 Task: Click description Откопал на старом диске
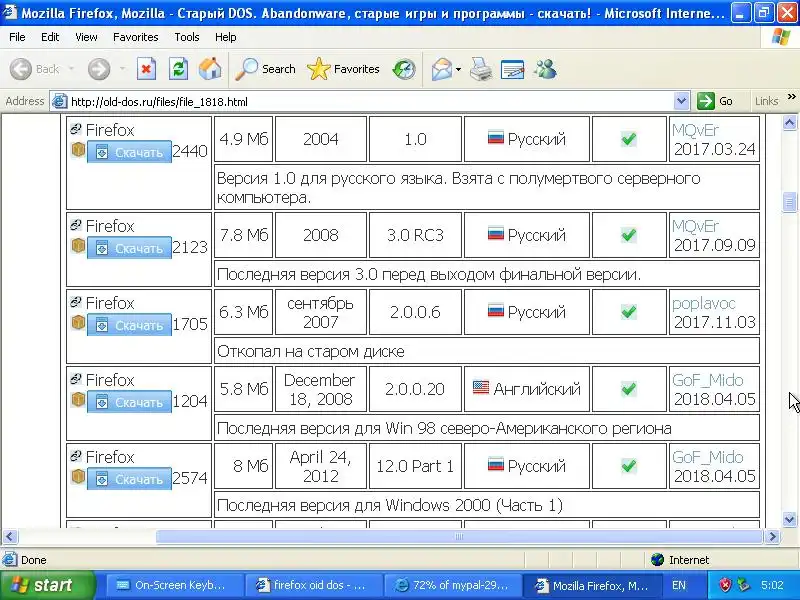click(x=311, y=352)
